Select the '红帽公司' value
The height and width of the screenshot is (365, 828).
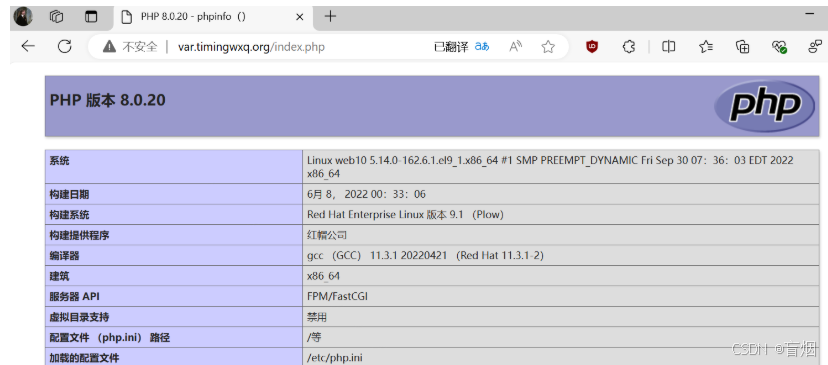point(327,235)
